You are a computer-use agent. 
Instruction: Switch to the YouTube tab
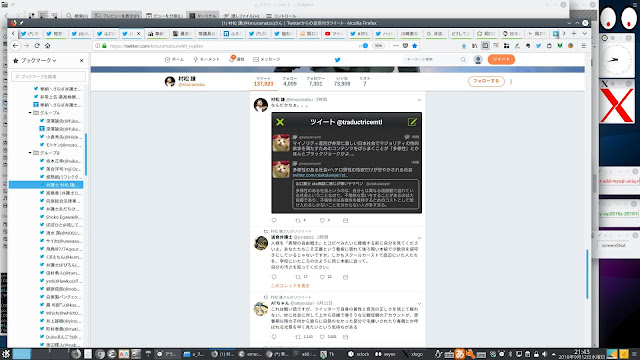click(334, 33)
